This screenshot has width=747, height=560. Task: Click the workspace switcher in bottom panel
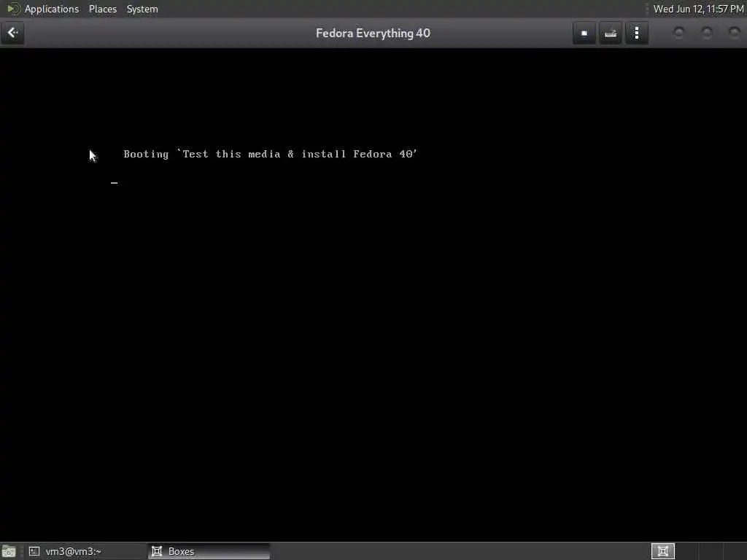click(x=662, y=551)
